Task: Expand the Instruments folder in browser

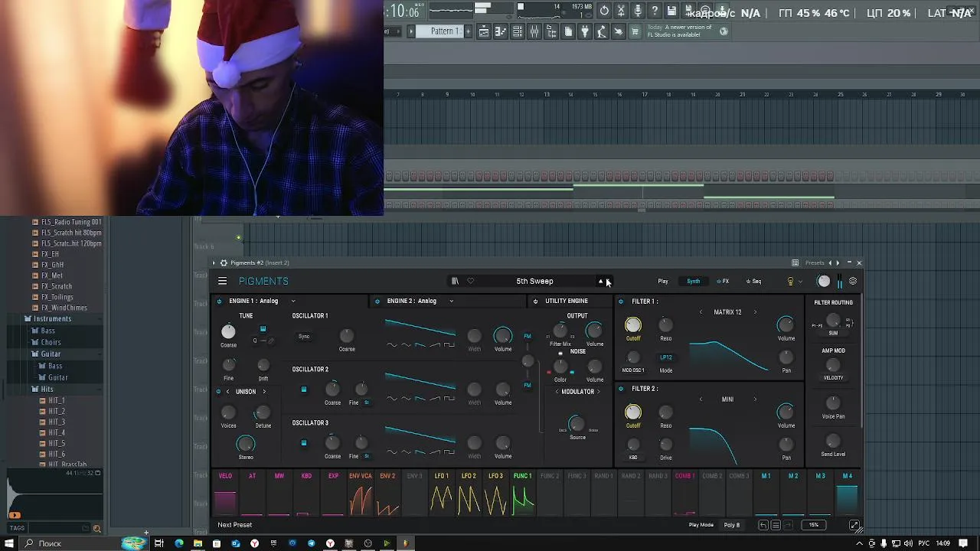Action: click(x=52, y=318)
